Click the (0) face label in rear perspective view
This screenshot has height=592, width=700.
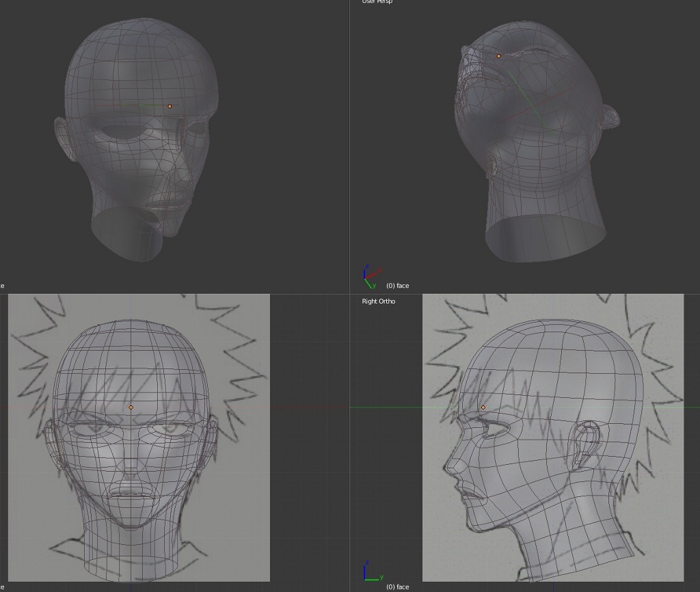[x=397, y=285]
